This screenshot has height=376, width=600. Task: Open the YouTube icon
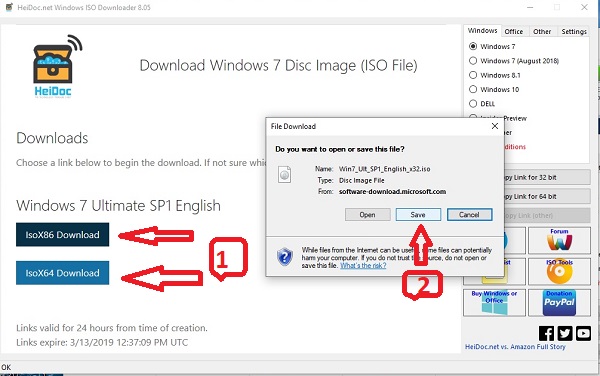583,333
